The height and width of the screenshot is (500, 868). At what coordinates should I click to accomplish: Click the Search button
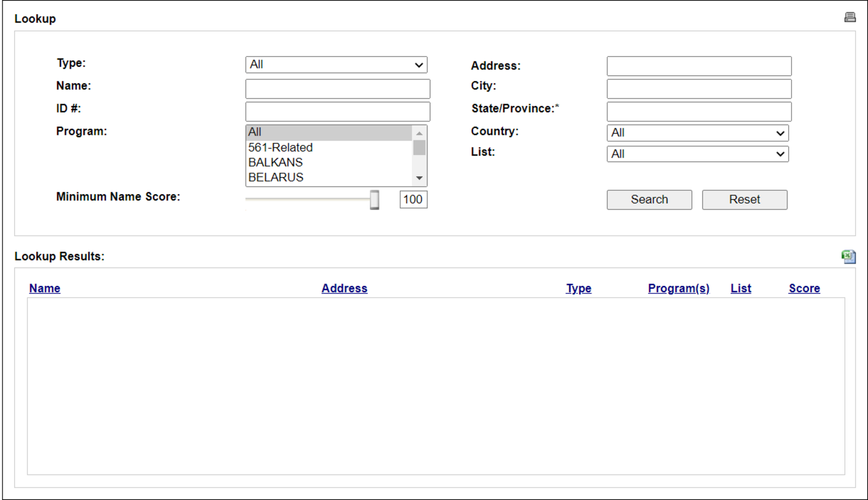[649, 200]
